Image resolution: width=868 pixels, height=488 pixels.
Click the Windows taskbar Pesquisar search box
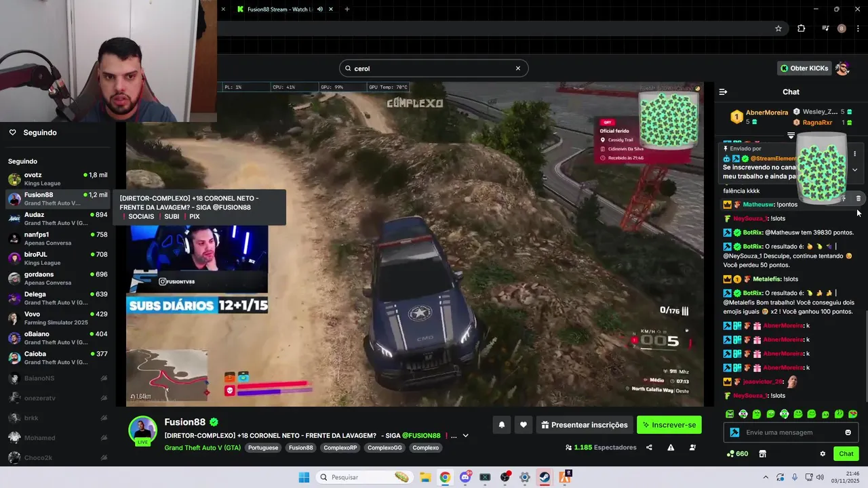[x=364, y=477]
